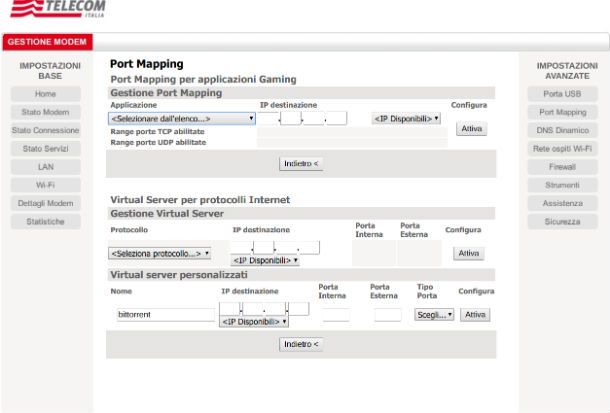Image resolution: width=610 pixels, height=413 pixels.
Task: Click the Porta Esterna field for custom server
Action: tap(388, 315)
